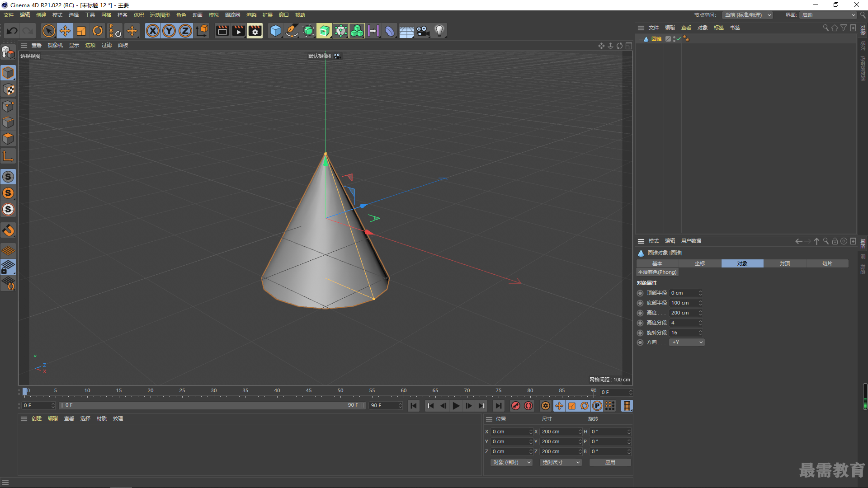Click the Undo arrow icon

tap(12, 31)
